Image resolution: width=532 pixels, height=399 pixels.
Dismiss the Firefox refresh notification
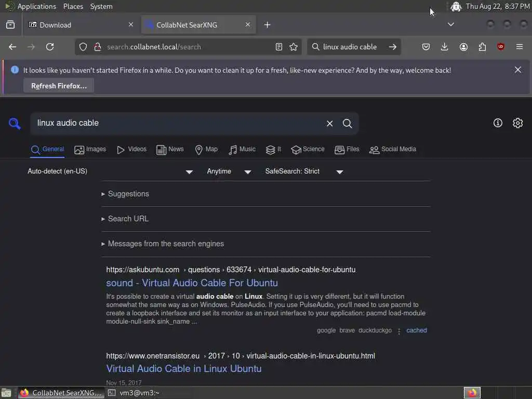pyautogui.click(x=518, y=70)
